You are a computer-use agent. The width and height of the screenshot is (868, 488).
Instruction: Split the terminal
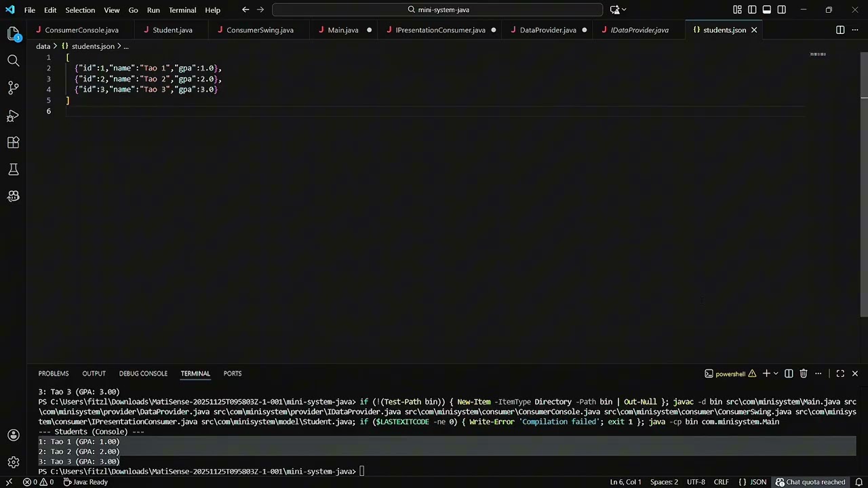pyautogui.click(x=789, y=373)
